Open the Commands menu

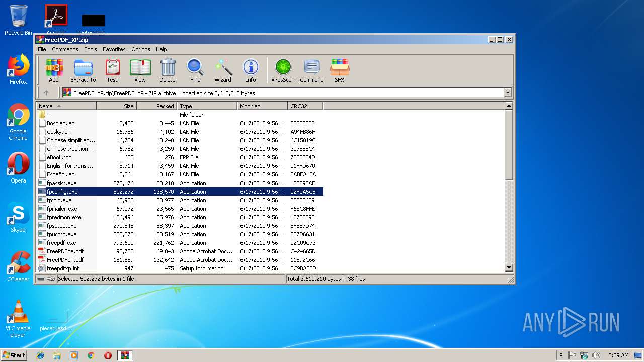click(x=65, y=49)
